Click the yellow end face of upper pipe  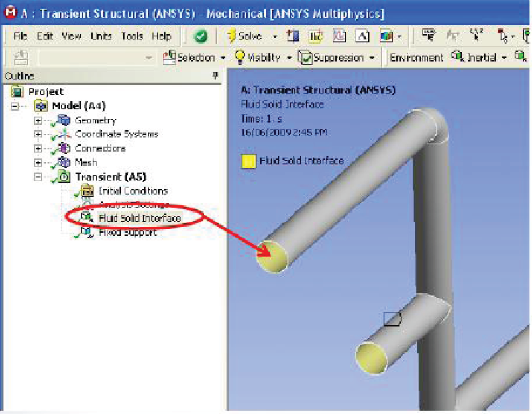272,257
